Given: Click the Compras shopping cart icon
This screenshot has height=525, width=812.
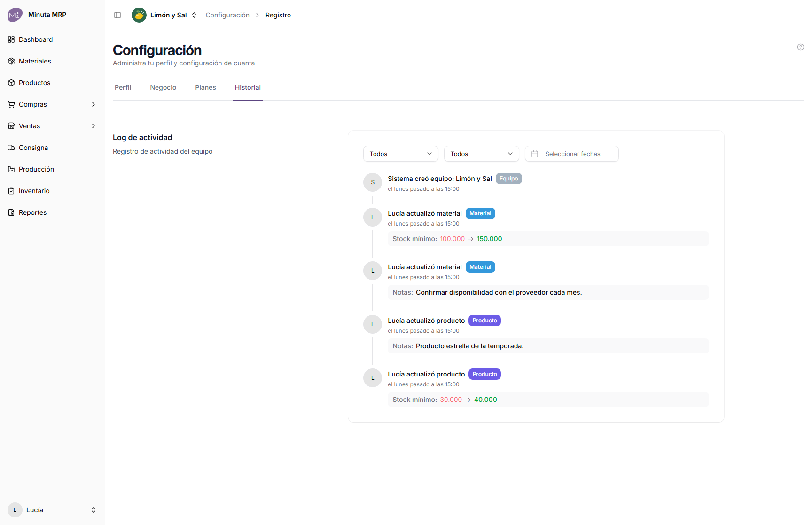Looking at the screenshot, I should (11, 104).
